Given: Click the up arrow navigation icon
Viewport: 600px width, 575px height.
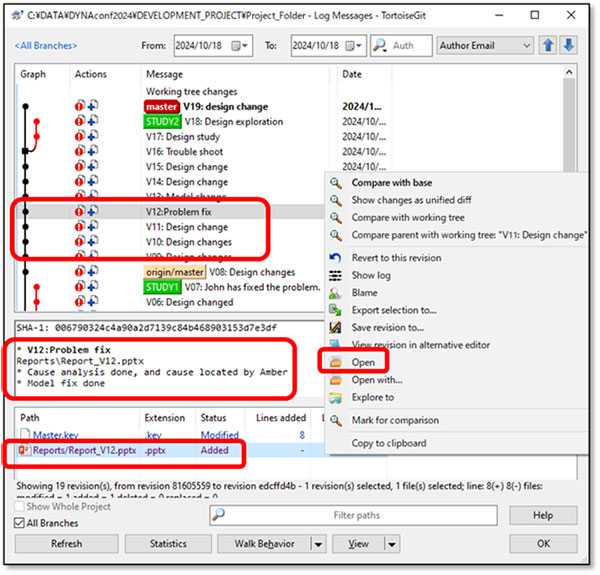Looking at the screenshot, I should (549, 46).
